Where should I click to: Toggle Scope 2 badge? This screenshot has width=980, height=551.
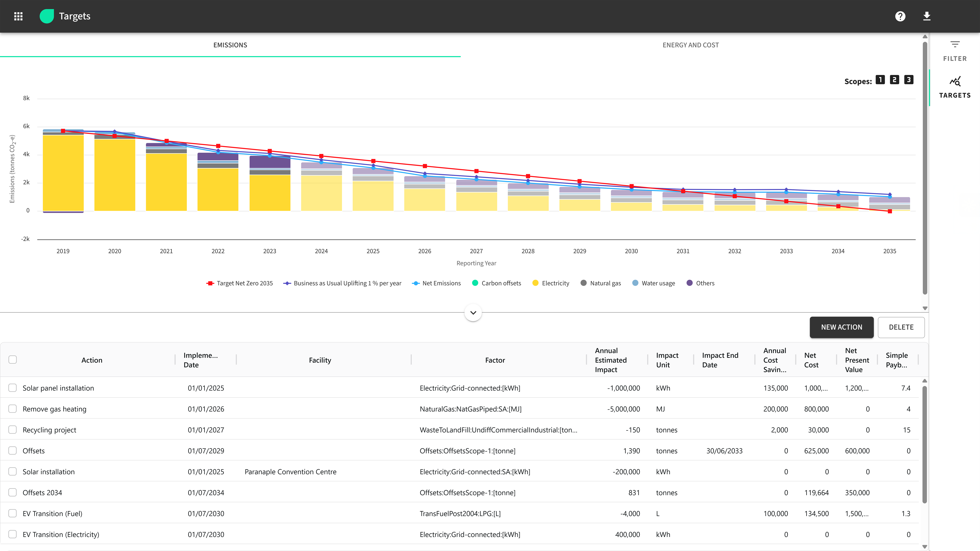(894, 80)
